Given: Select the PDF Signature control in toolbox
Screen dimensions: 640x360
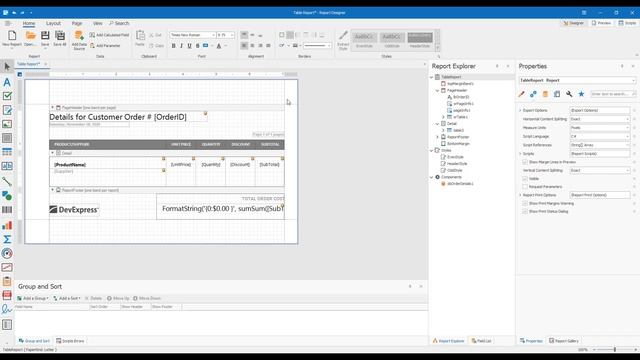Looking at the screenshot, I should 7,309.
